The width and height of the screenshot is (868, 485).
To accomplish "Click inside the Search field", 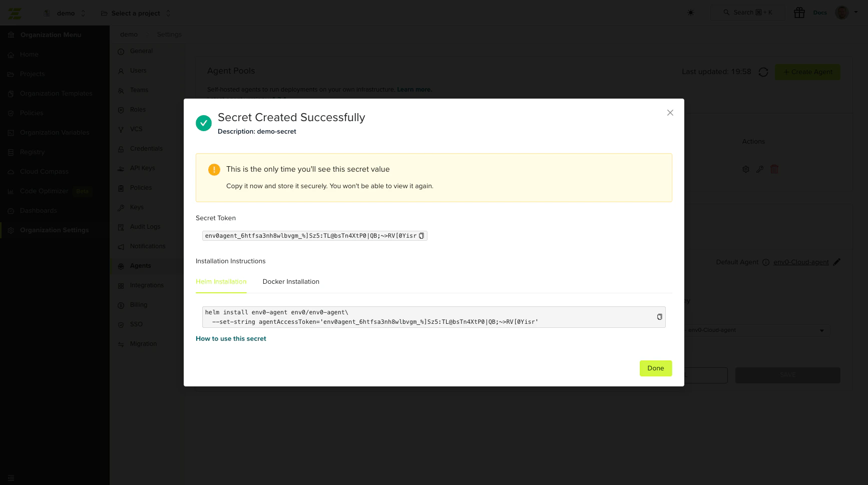I will click(748, 13).
